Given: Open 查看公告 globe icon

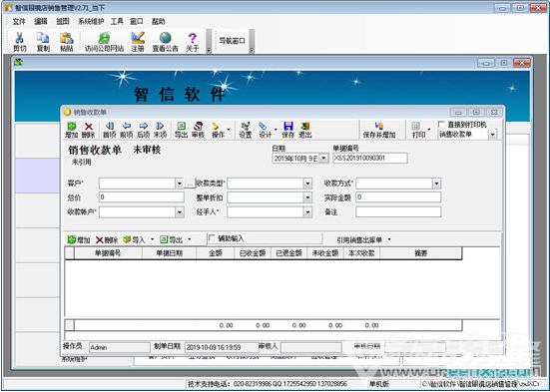Looking at the screenshot, I should (x=166, y=38).
